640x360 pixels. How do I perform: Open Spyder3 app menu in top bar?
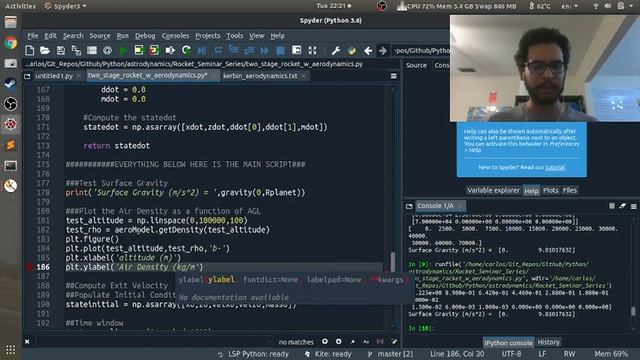[65, 6]
